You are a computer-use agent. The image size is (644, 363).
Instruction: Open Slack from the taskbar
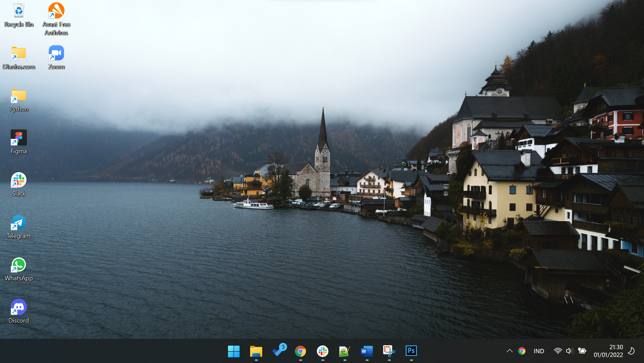coord(322,351)
